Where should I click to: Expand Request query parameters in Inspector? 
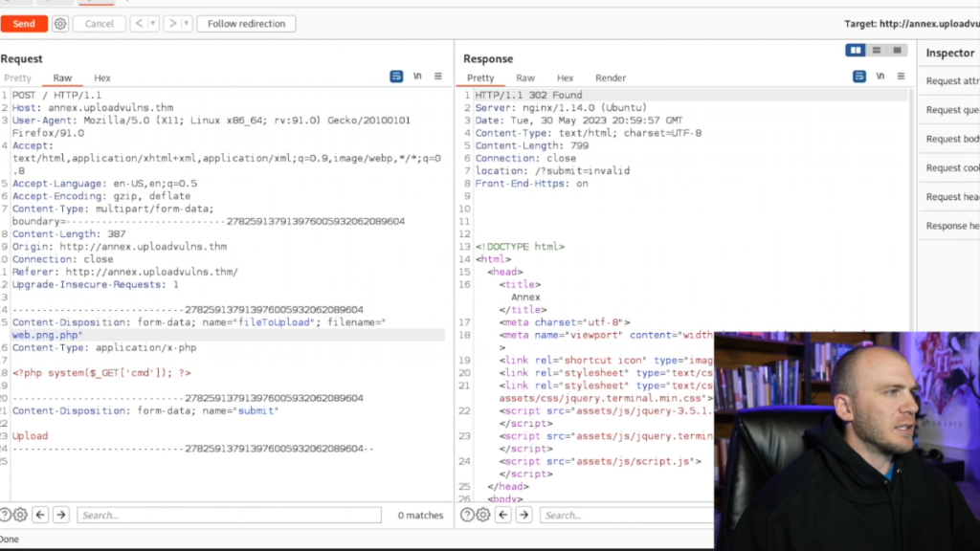tap(951, 110)
